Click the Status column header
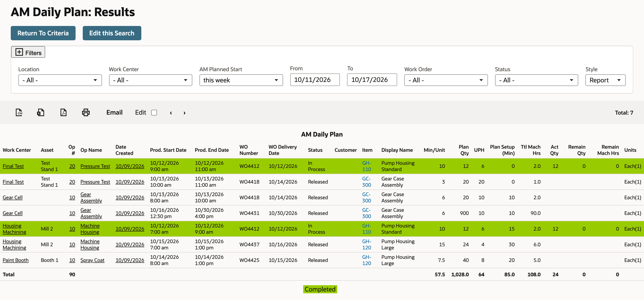 click(315, 150)
